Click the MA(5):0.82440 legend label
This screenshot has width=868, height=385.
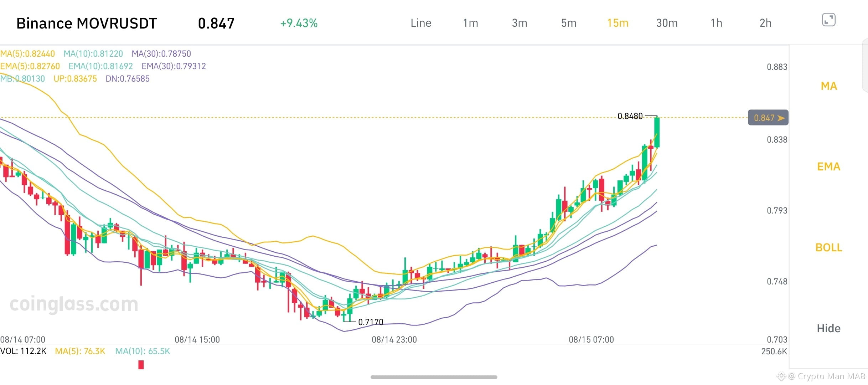tap(27, 54)
